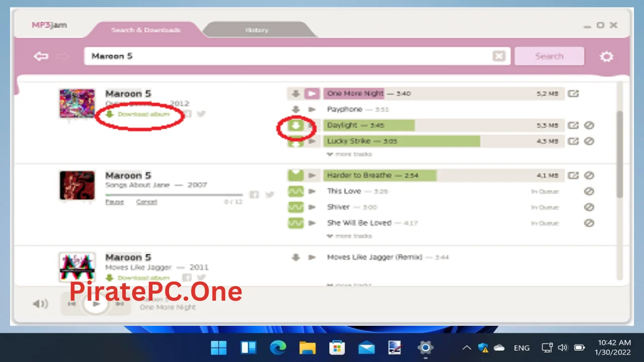Clear the search field with X icon
644x362 pixels.
499,56
